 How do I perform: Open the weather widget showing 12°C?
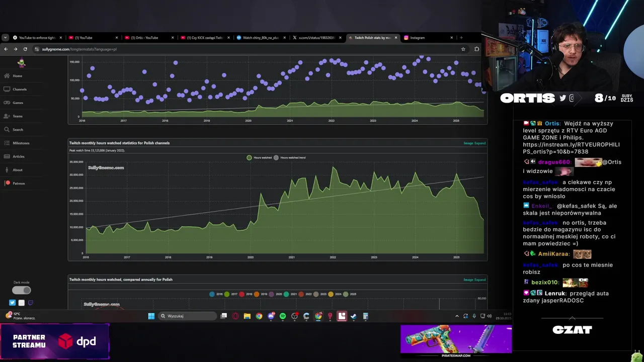[x=20, y=316]
